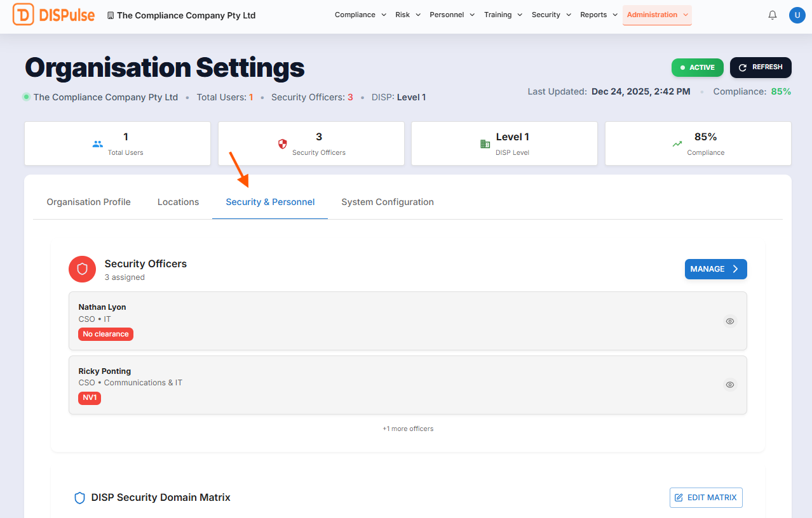The height and width of the screenshot is (518, 812).
Task: View Nathan Lyon details via eye icon
Action: pyautogui.click(x=730, y=321)
